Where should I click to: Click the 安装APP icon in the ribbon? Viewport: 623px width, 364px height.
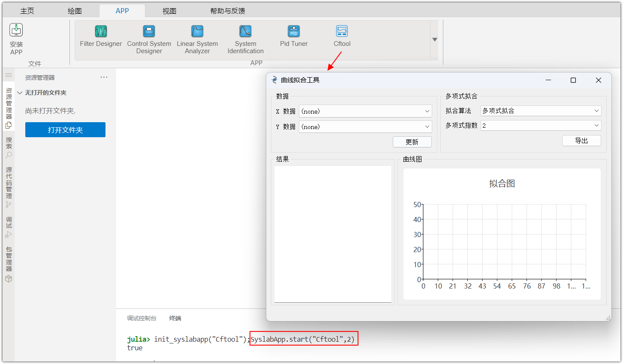click(x=16, y=30)
